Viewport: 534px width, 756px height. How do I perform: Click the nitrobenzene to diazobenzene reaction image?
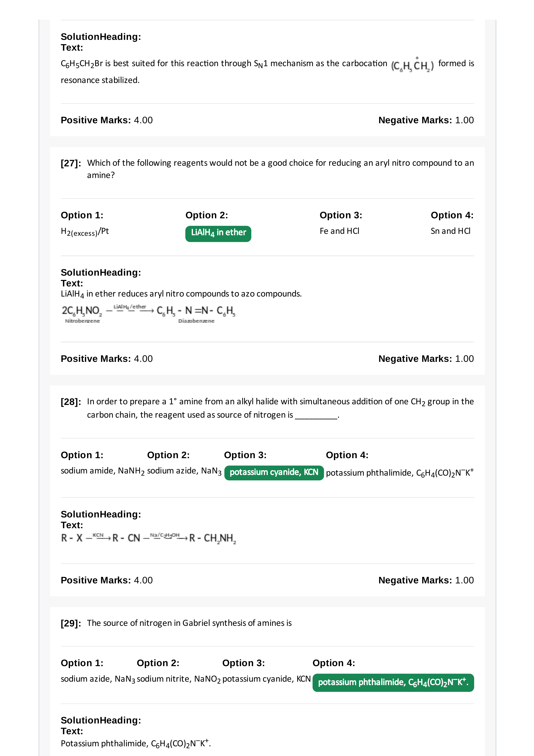point(148,314)
